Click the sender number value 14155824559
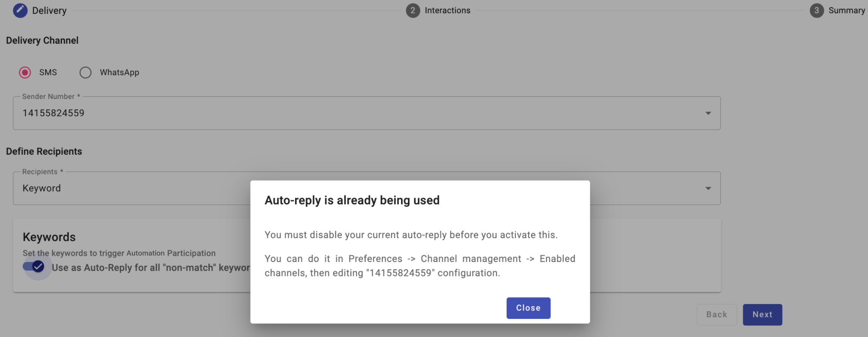 [53, 113]
